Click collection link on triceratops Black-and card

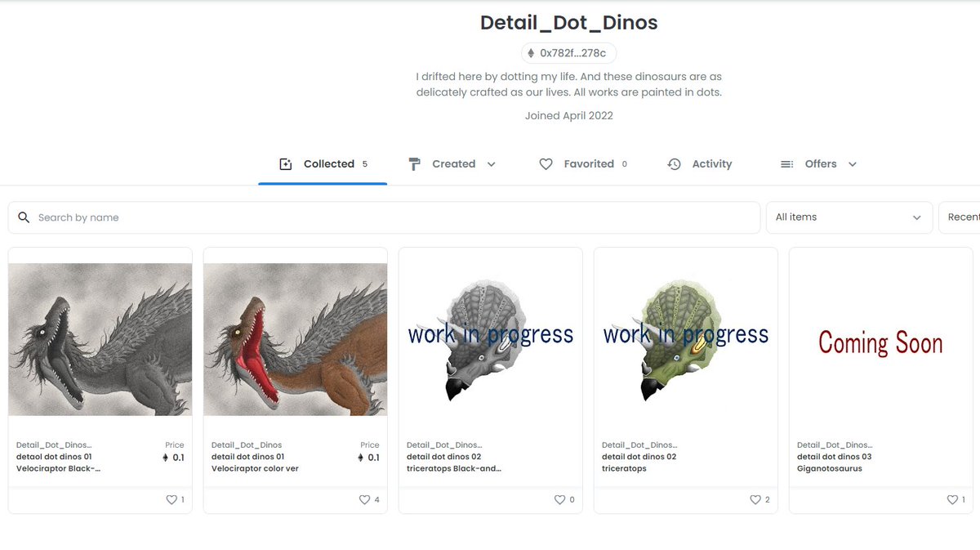[x=444, y=445]
